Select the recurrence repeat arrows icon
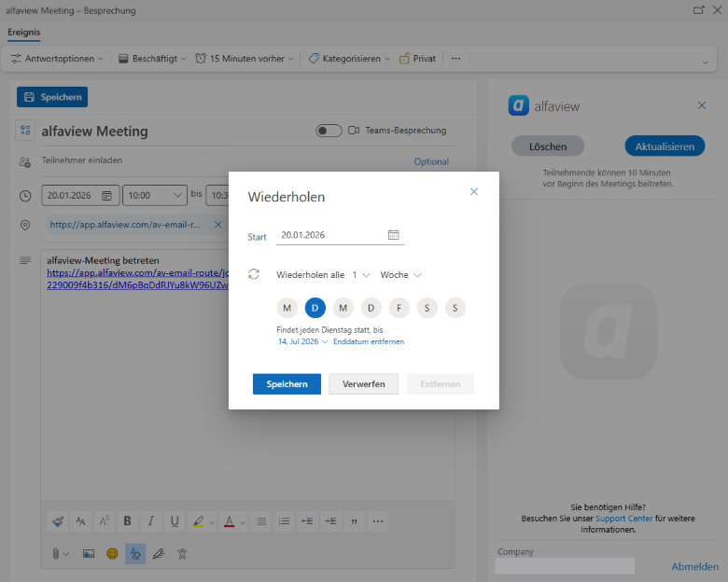The image size is (728, 582). [254, 274]
